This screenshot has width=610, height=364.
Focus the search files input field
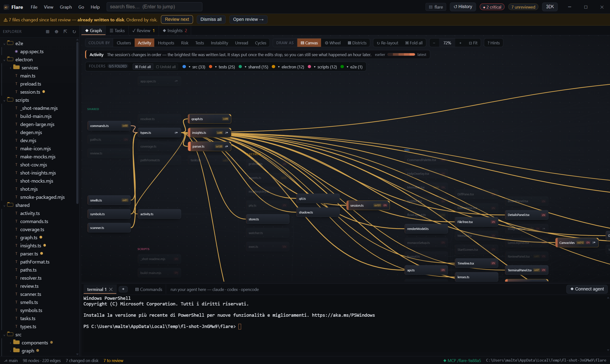tap(154, 7)
